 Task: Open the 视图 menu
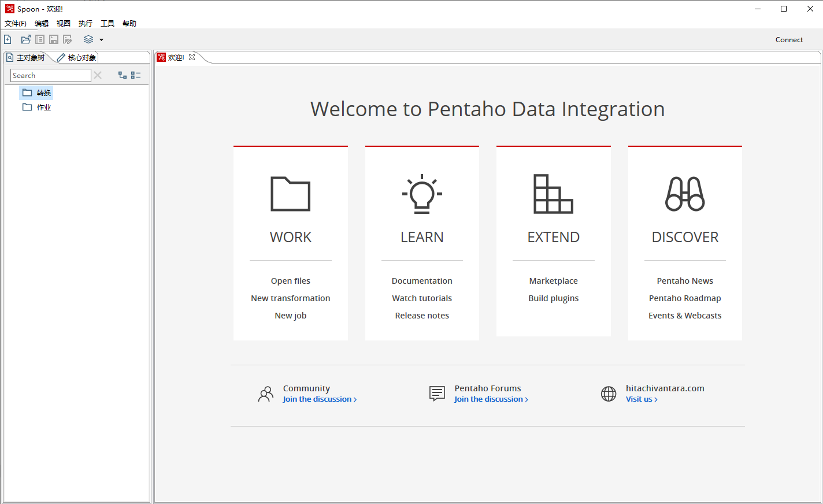64,24
